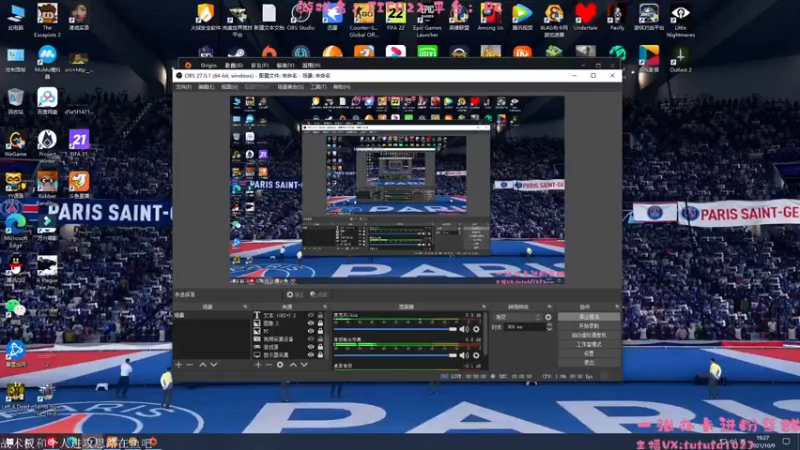Open WeGame desktop icon

point(15,143)
